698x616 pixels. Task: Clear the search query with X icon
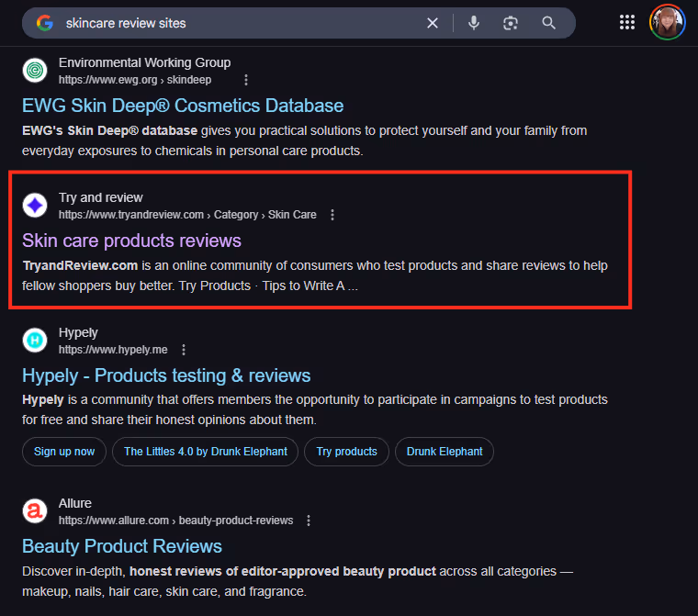coord(433,23)
